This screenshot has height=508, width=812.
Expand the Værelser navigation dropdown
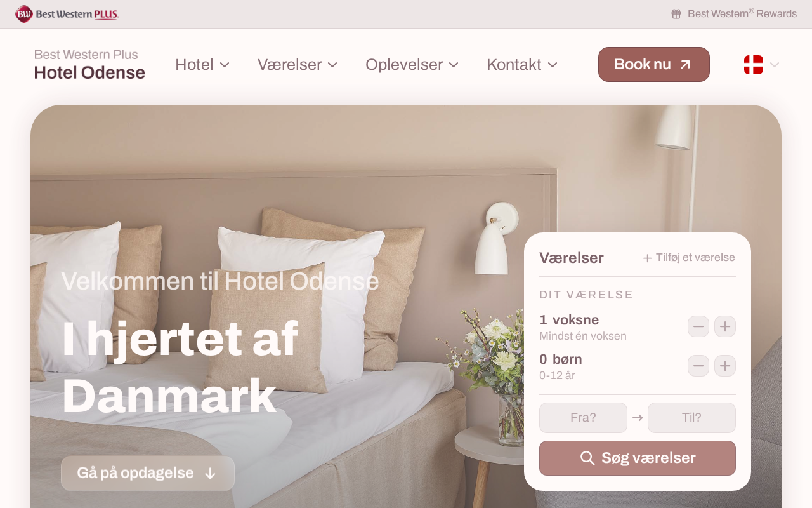point(298,65)
